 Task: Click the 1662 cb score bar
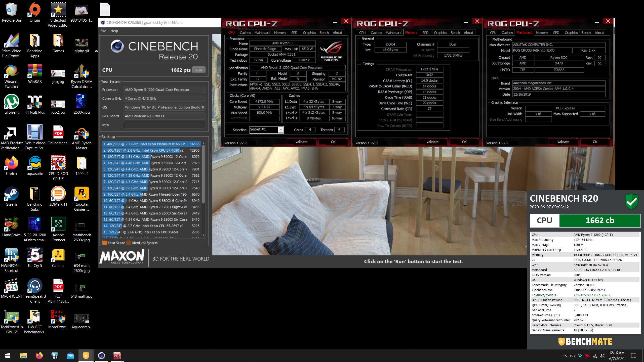(600, 220)
